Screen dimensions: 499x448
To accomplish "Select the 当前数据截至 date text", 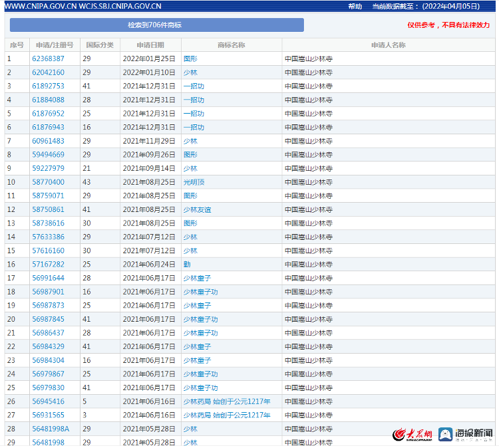I will (426, 7).
